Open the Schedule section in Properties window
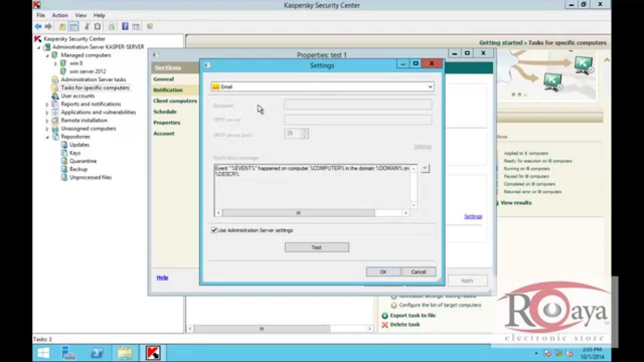The image size is (644, 362). point(165,112)
